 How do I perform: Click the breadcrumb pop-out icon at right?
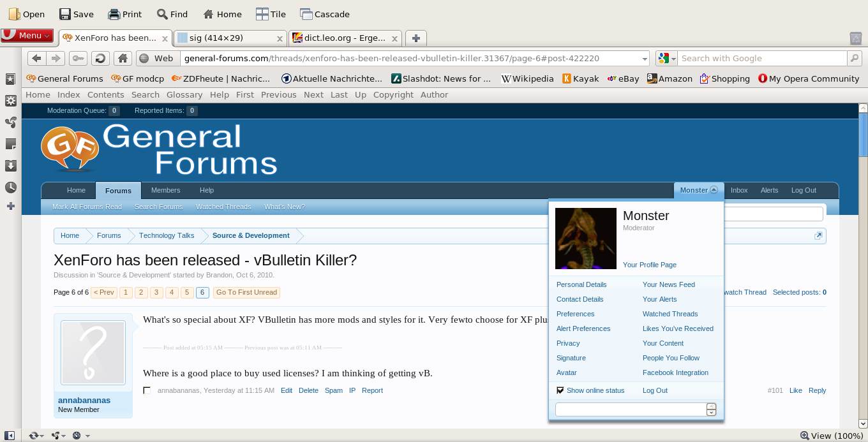(x=818, y=236)
